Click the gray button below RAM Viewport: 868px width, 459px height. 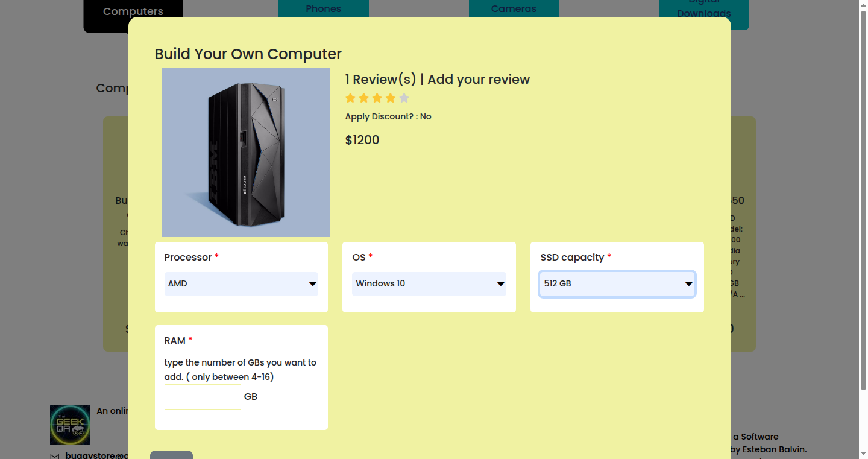(x=171, y=455)
